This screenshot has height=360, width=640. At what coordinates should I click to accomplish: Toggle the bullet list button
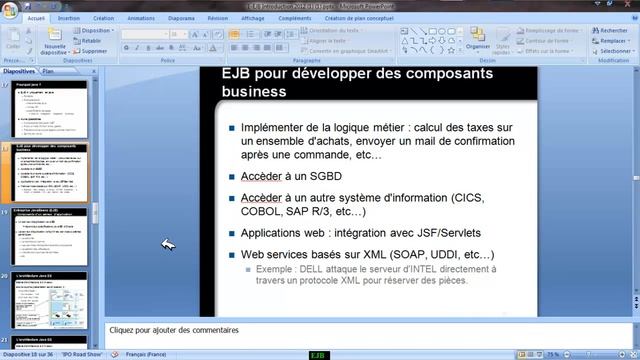[x=234, y=34]
